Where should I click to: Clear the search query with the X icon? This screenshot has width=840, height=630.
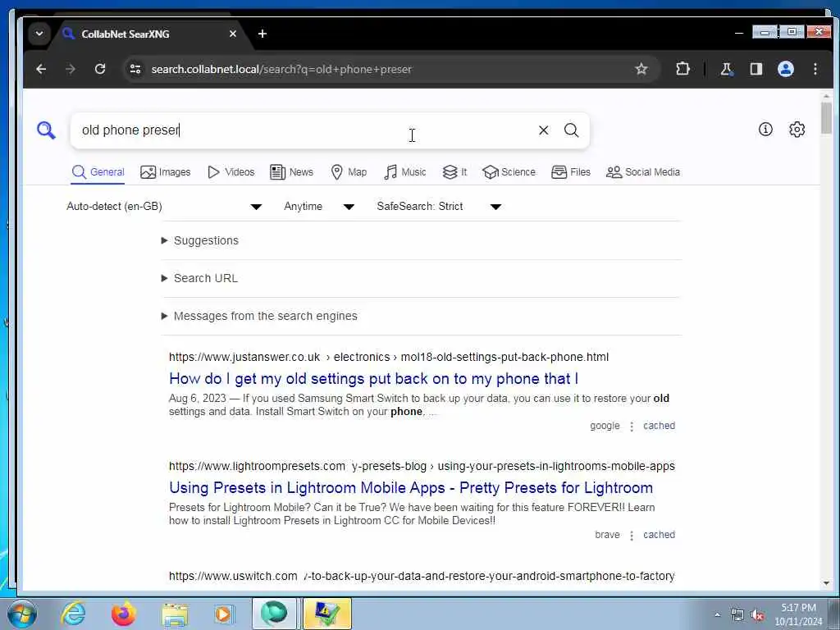point(543,130)
